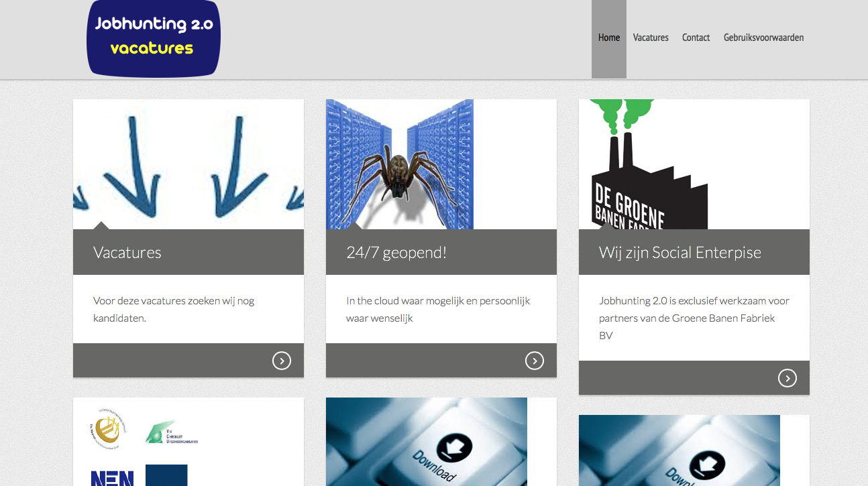Screen dimensions: 868x486
Task: Open Gebruiksvoorwaarden in the navigation bar
Action: (763, 38)
